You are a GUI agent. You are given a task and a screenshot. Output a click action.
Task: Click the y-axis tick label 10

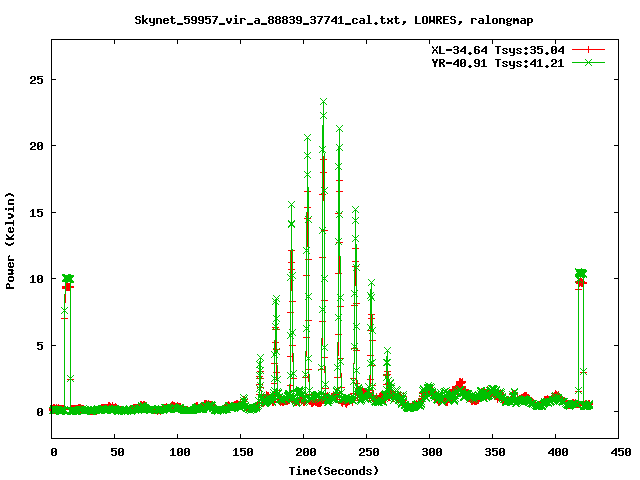[36, 279]
